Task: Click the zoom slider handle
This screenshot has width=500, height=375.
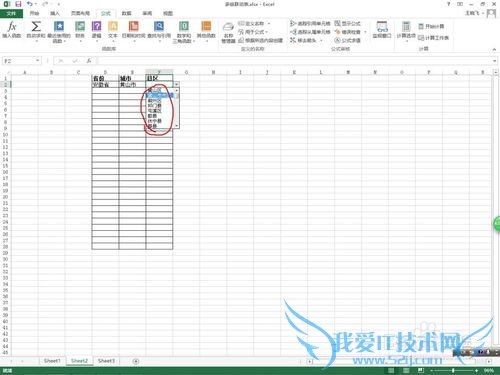Action: [453, 371]
